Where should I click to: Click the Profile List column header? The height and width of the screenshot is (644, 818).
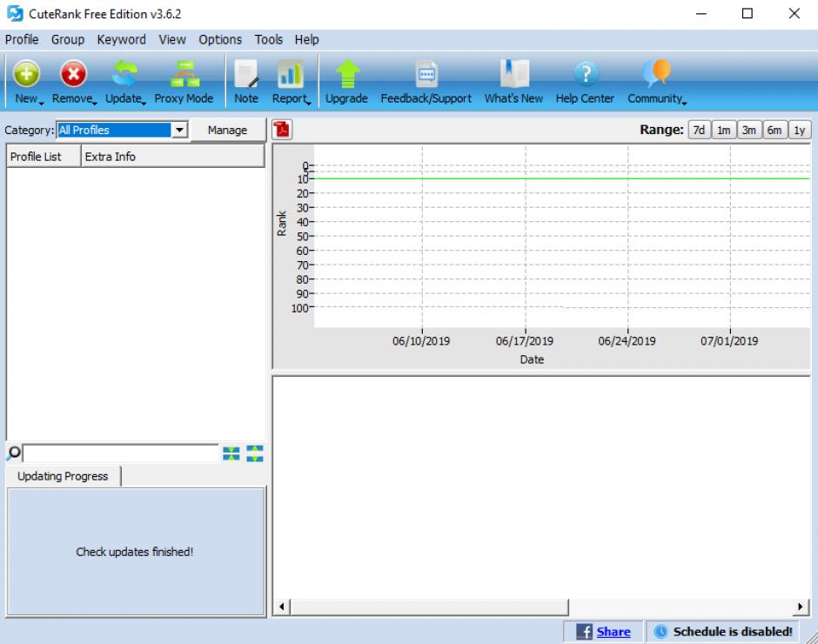(x=44, y=157)
